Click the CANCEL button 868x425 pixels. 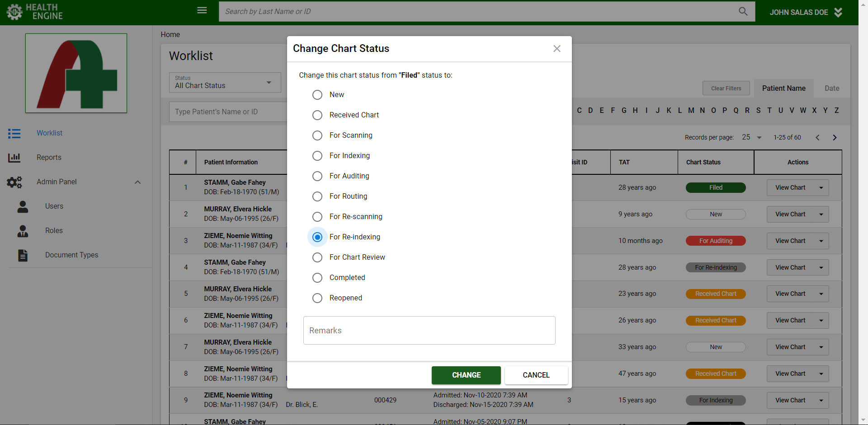tap(536, 375)
